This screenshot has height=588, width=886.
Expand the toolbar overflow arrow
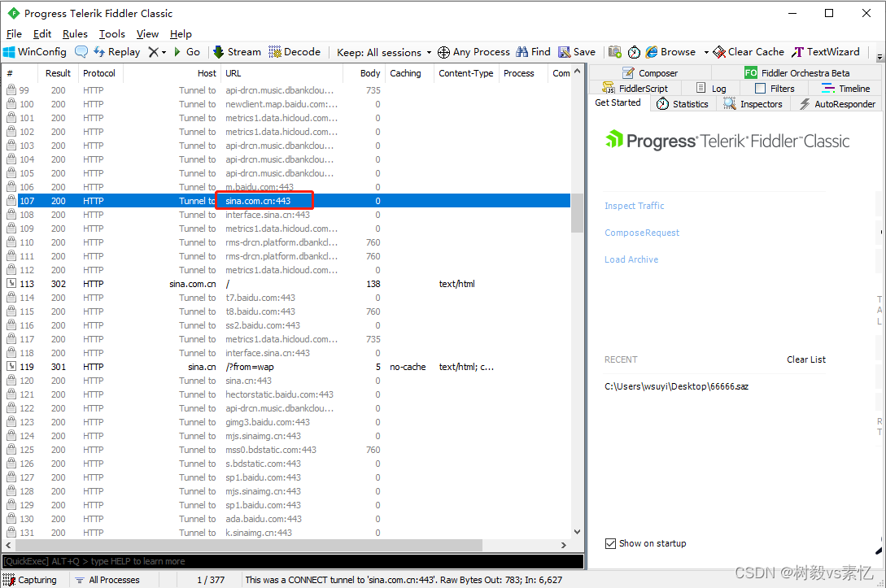pyautogui.click(x=879, y=57)
